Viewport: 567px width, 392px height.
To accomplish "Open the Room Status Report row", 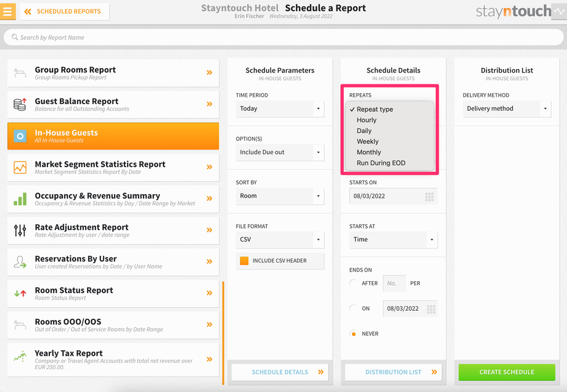I will [x=113, y=293].
